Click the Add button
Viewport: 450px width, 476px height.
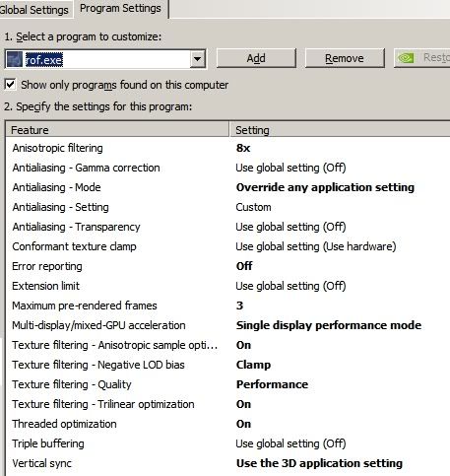tap(256, 58)
